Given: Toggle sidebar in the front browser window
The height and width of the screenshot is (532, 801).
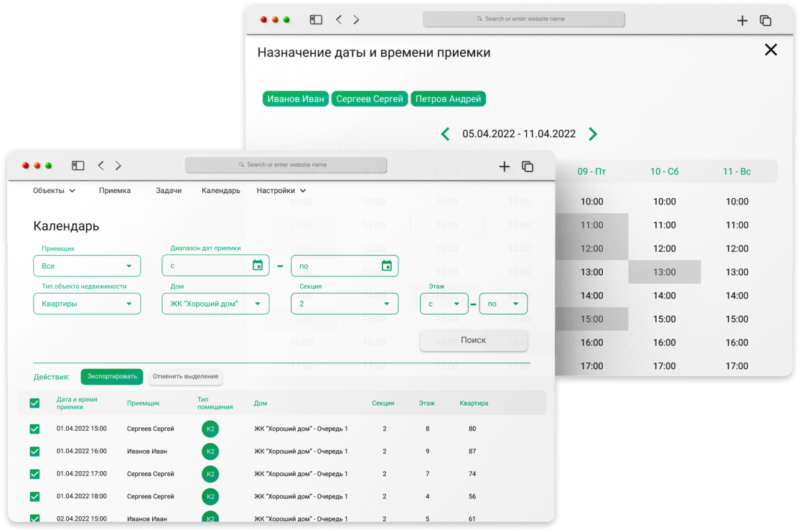Looking at the screenshot, I should (78, 166).
